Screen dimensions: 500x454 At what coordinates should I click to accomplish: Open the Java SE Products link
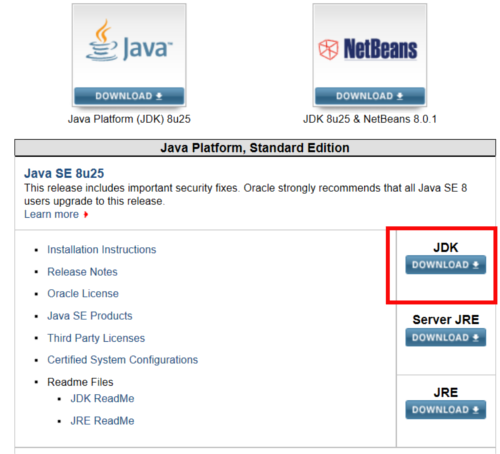pyautogui.click(x=90, y=316)
